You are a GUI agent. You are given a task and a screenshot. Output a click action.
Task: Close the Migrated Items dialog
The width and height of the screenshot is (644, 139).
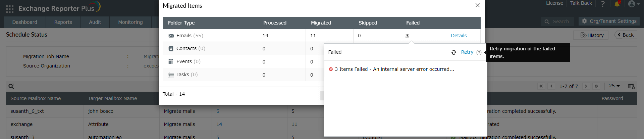[x=477, y=5]
